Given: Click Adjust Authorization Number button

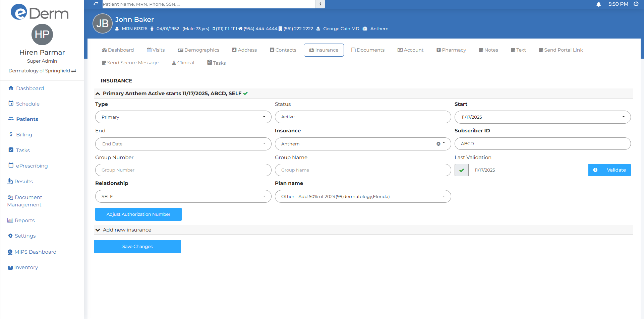Looking at the screenshot, I should coord(138,214).
